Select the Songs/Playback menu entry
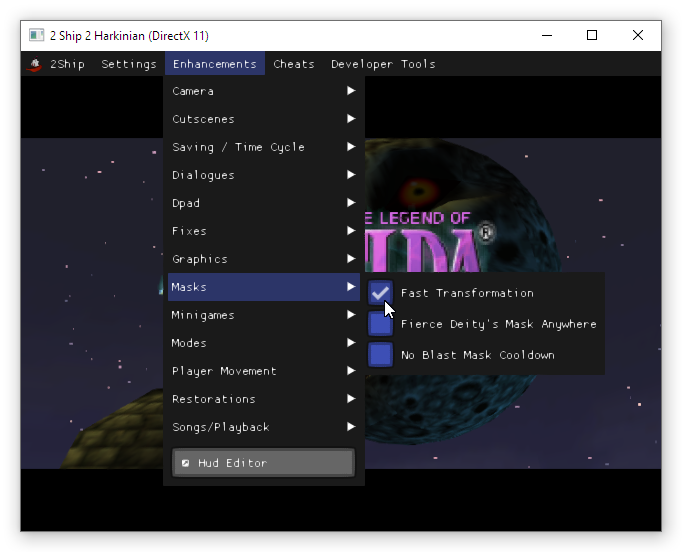 264,427
